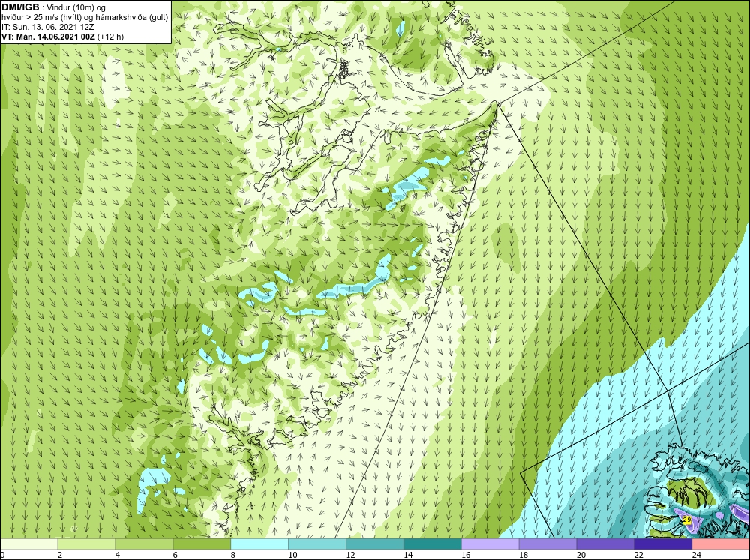Click the 18–20 m/s purple legend swatch

coord(547,544)
